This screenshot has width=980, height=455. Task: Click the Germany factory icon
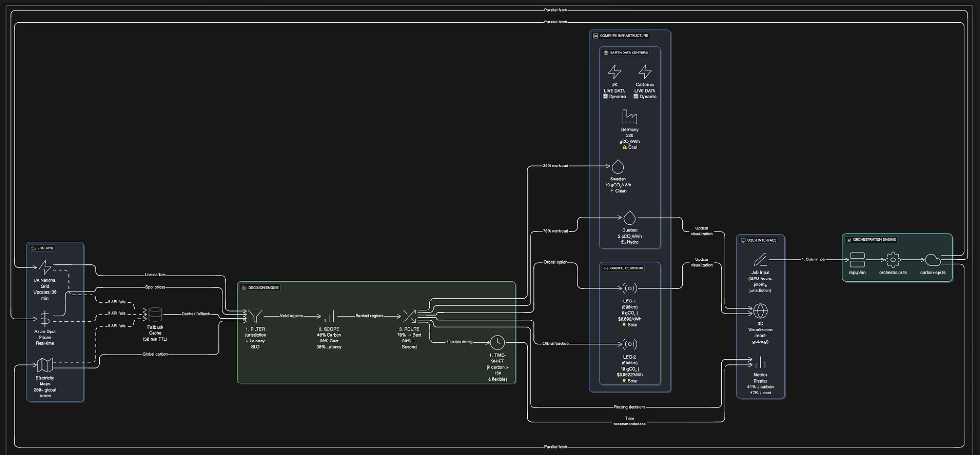coord(630,116)
